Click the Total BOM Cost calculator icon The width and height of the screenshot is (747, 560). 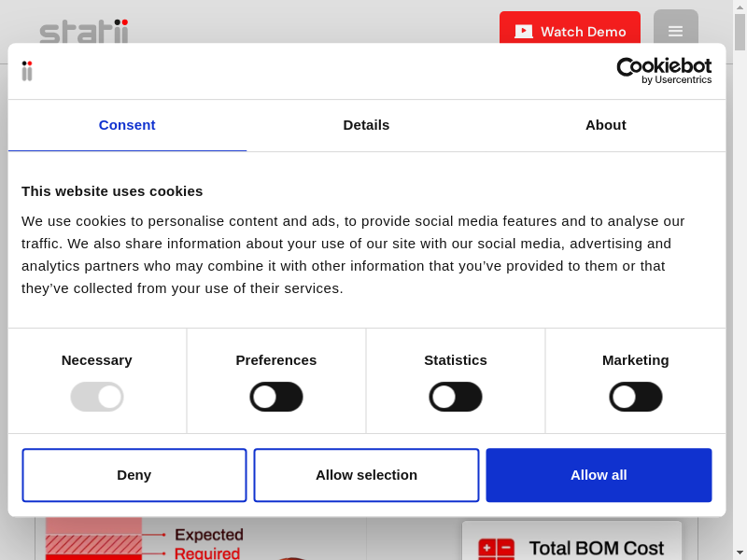496,549
